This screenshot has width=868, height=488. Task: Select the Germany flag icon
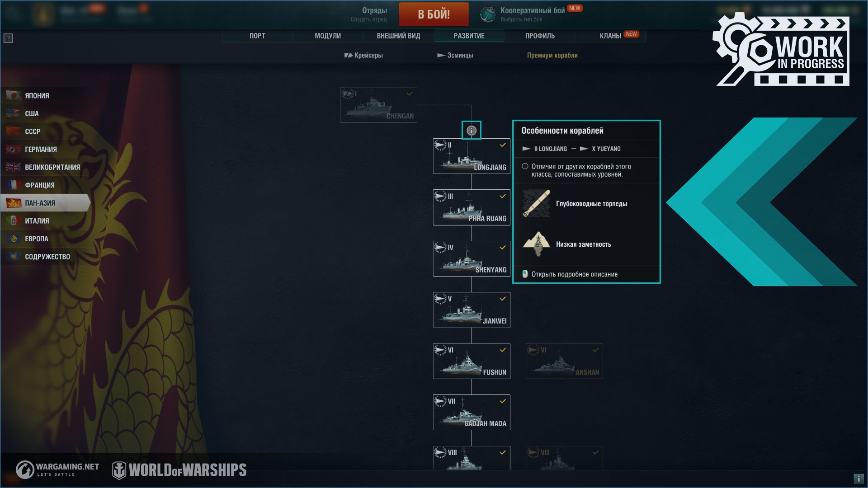coord(14,149)
